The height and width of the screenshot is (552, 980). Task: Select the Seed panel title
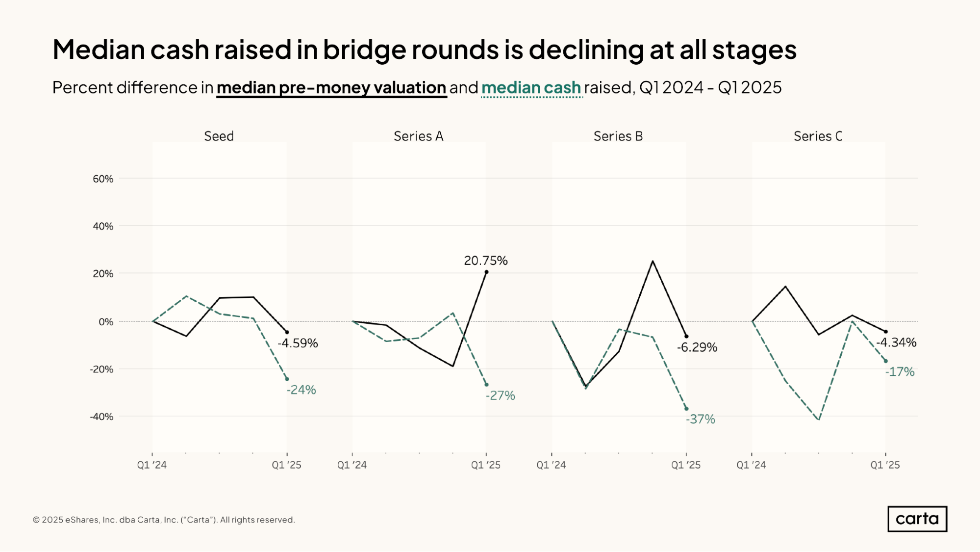coord(219,136)
